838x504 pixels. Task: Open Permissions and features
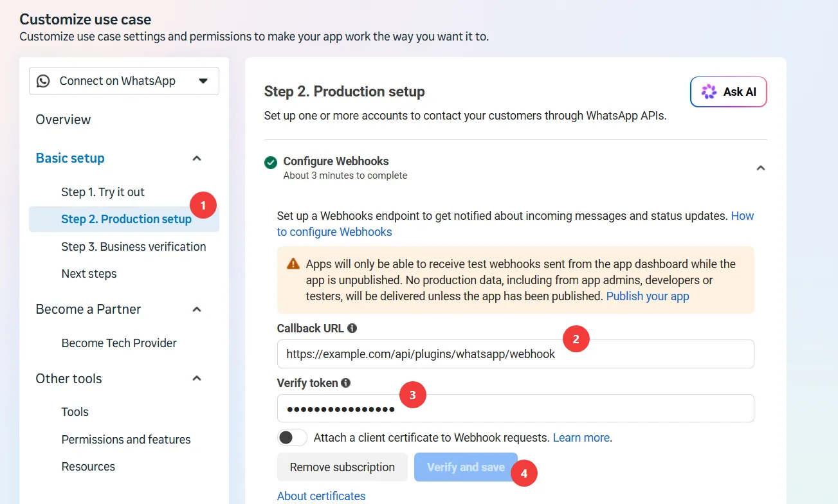pyautogui.click(x=126, y=439)
